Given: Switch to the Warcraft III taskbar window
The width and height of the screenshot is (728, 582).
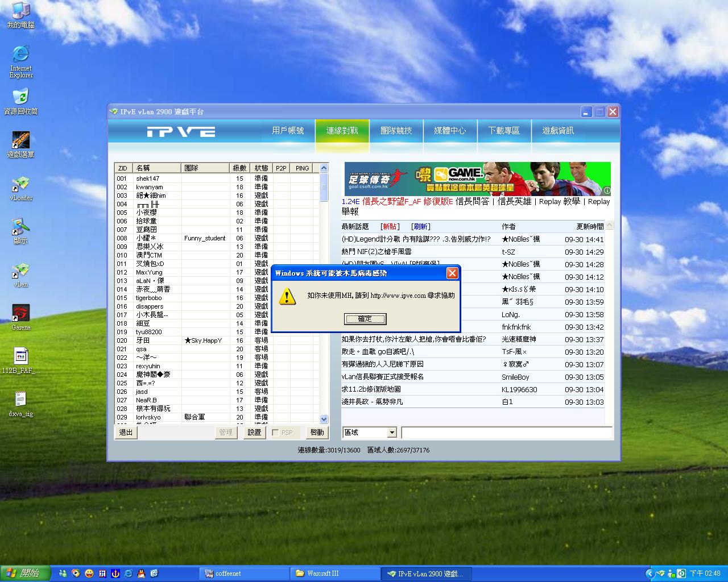Looking at the screenshot, I should 335,573.
